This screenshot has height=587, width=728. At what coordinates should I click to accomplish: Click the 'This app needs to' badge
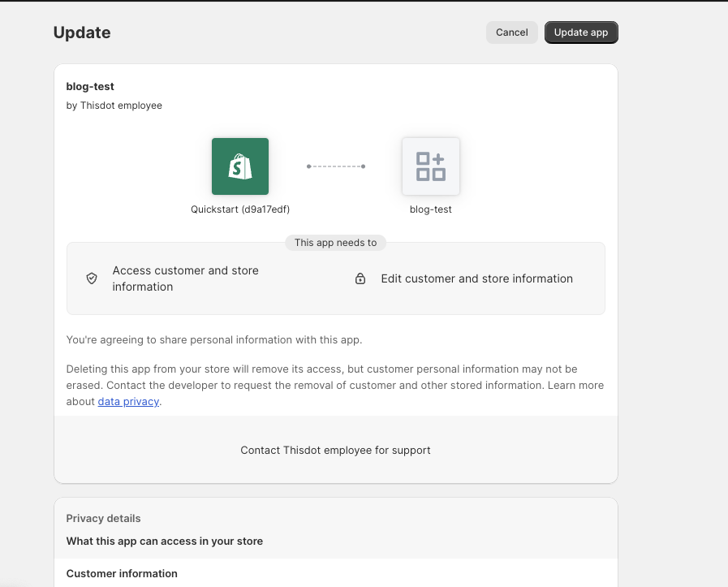(335, 243)
